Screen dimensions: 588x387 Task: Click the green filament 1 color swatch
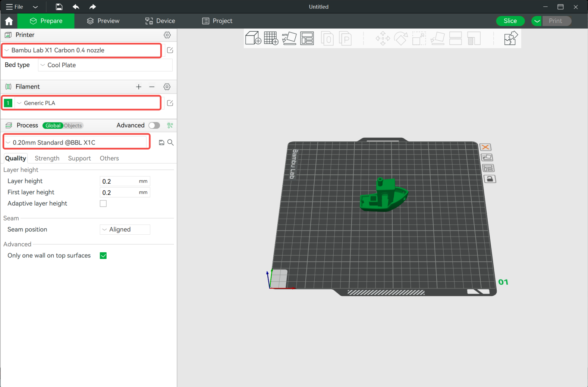click(x=8, y=103)
